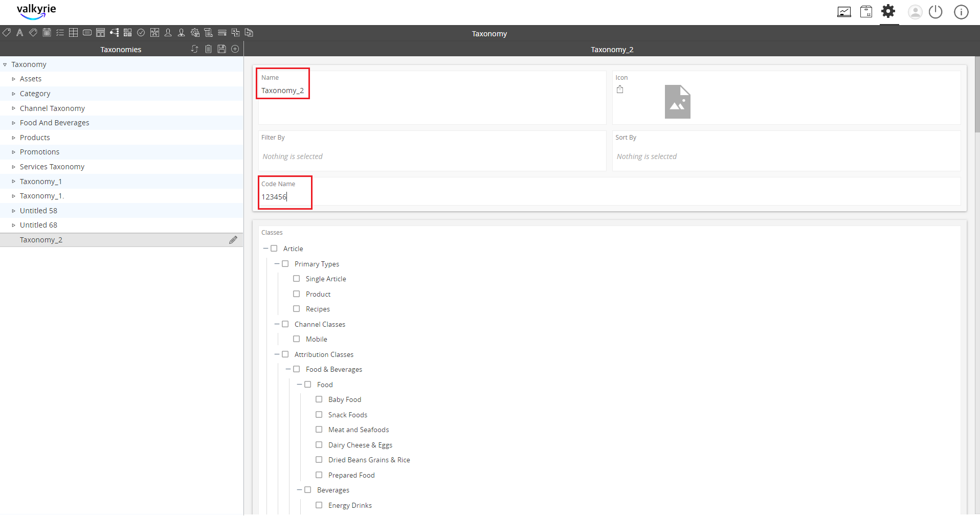Viewport: 980px width, 516px height.
Task: Open the info icon in header
Action: tap(961, 12)
